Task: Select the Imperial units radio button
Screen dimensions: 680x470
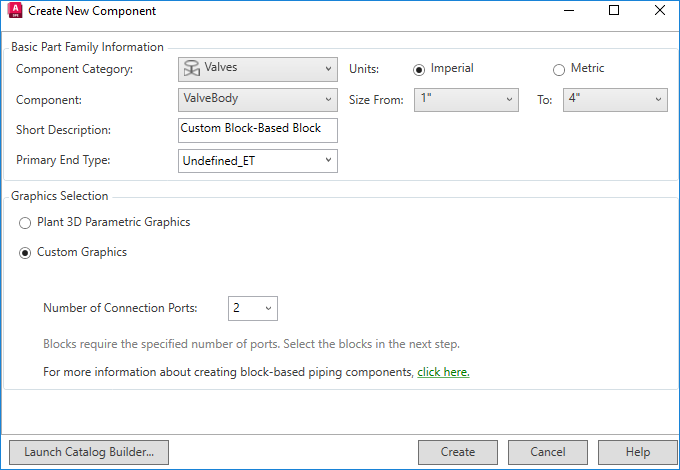Action: tap(419, 69)
